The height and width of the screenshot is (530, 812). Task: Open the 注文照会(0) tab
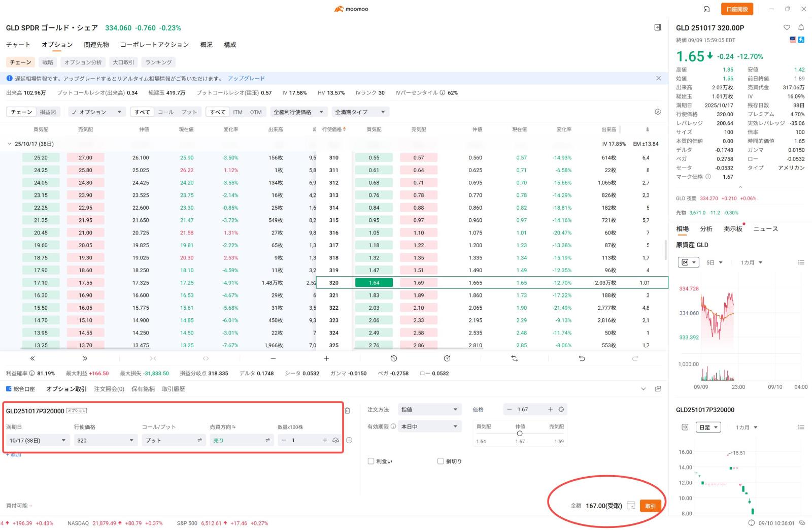109,389
